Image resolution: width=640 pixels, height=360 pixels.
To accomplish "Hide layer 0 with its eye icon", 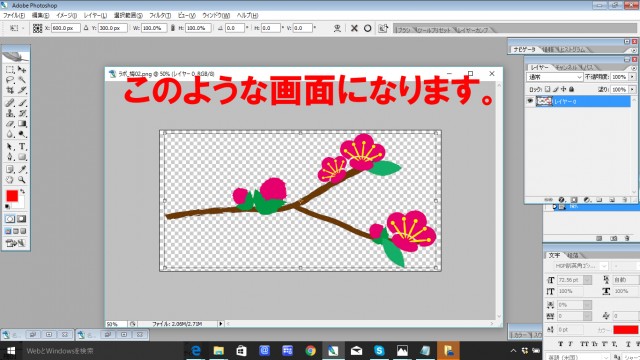I will (530, 101).
